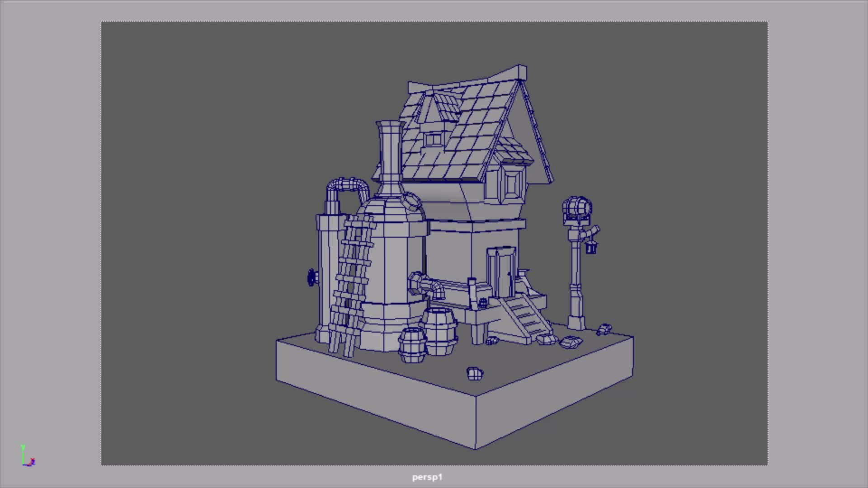This screenshot has height=488, width=868.
Task: Click the persp1 viewport camera label
Action: 427,477
